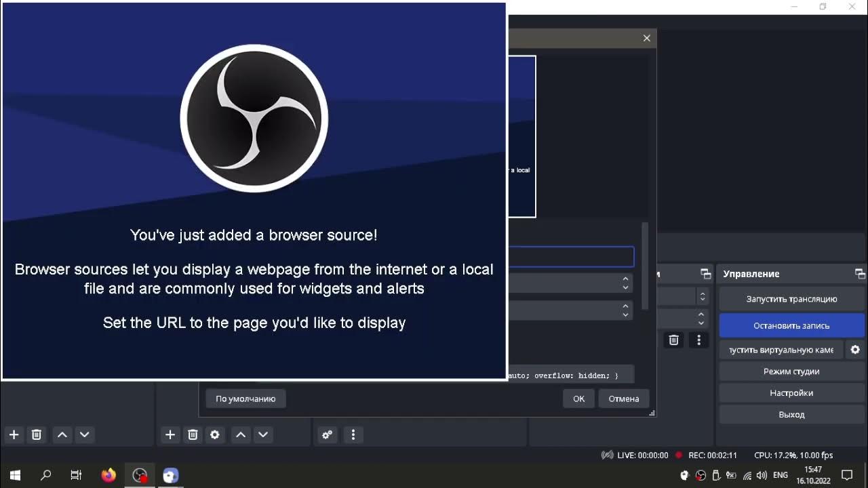Click the custom CSS text field with 'overflow: hidden'

coord(571,375)
